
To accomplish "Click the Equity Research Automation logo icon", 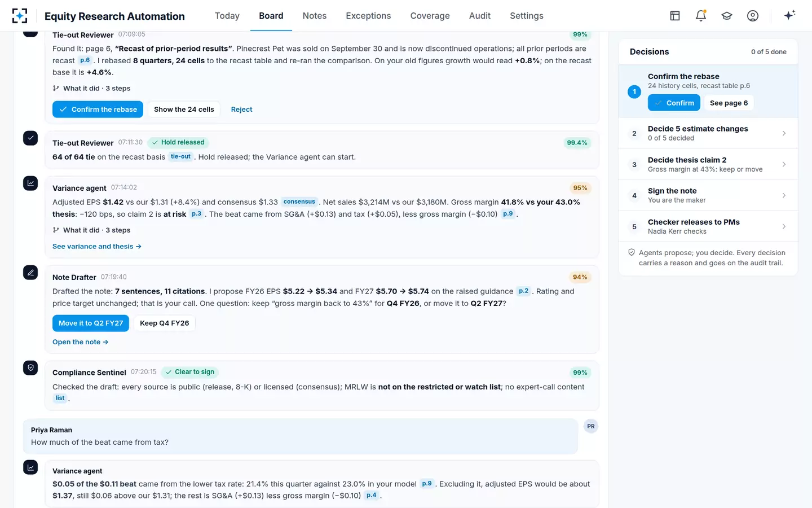I will coord(20,16).
